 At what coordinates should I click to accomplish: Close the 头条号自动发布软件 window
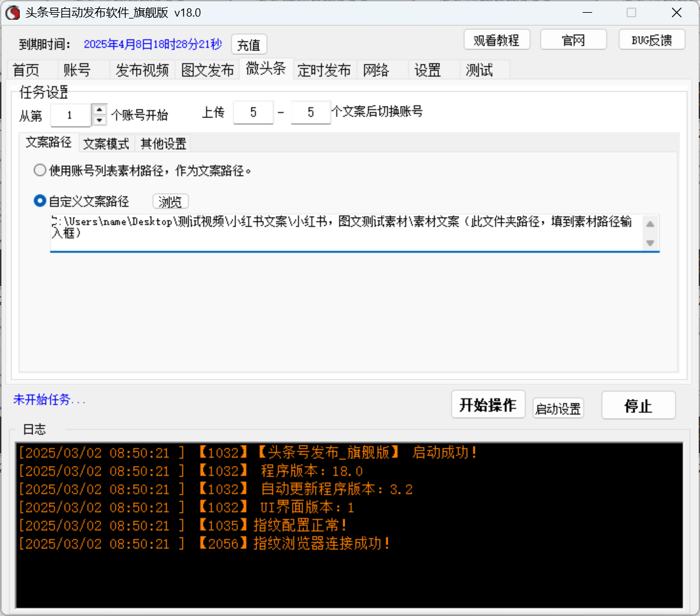pos(677,13)
